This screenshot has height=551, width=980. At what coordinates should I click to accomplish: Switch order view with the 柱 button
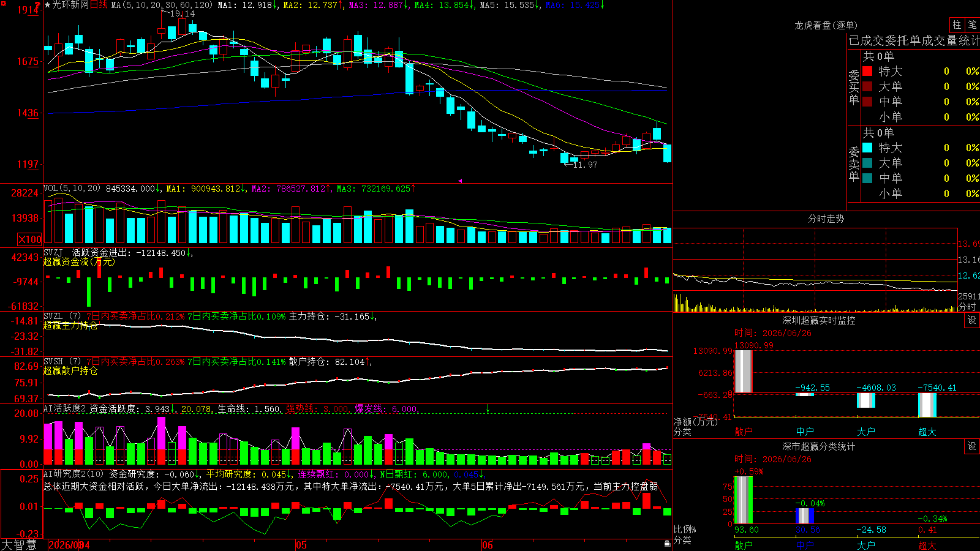click(x=957, y=25)
